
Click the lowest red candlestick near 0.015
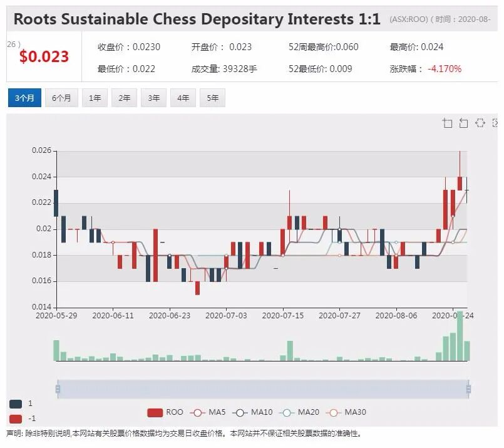coord(197,288)
